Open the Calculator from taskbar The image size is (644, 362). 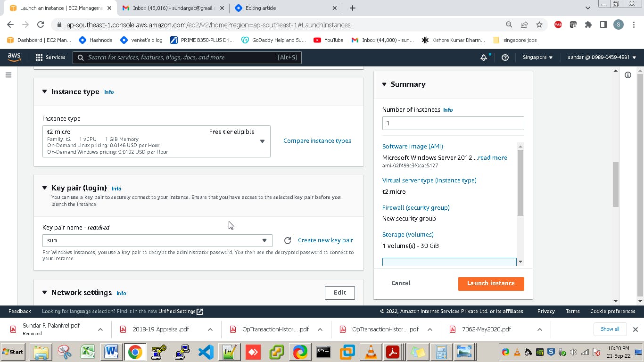click(441, 352)
